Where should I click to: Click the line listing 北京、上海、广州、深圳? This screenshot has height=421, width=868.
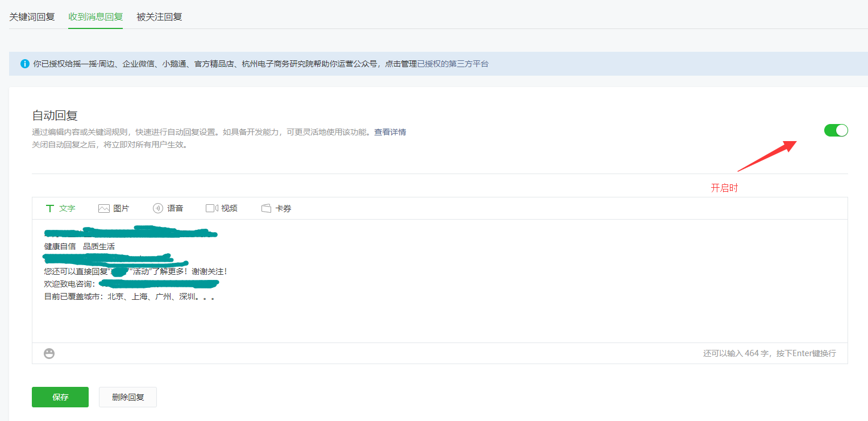pyautogui.click(x=130, y=296)
